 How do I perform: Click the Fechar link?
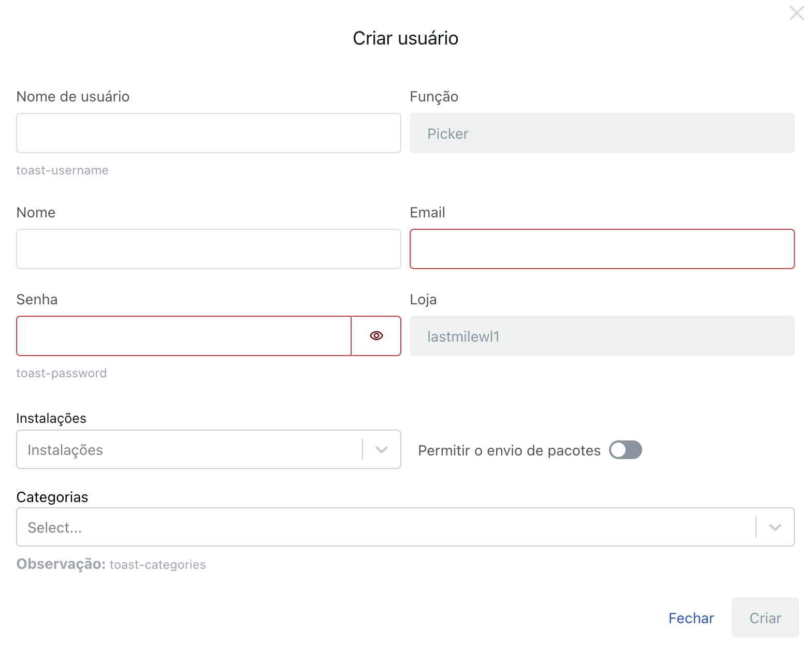[691, 618]
